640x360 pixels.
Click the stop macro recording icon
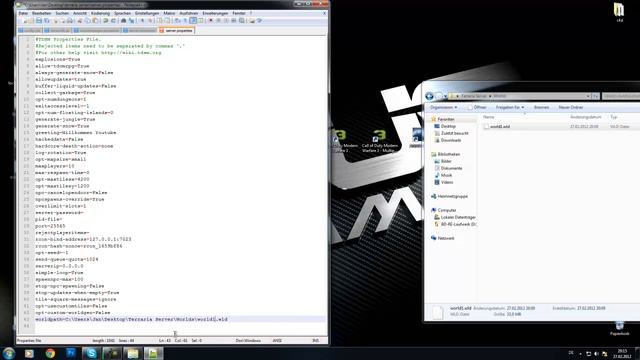(218, 20)
